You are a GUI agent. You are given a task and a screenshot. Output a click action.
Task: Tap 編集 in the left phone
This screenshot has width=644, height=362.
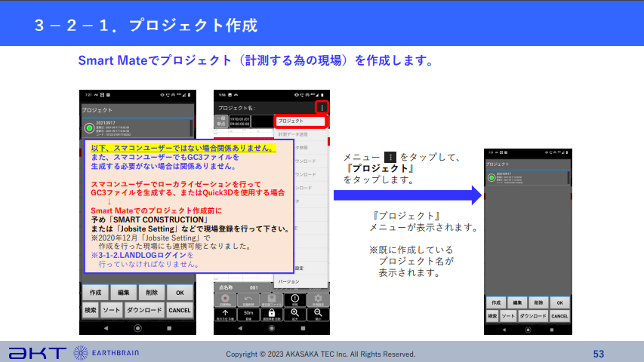pyautogui.click(x=124, y=293)
